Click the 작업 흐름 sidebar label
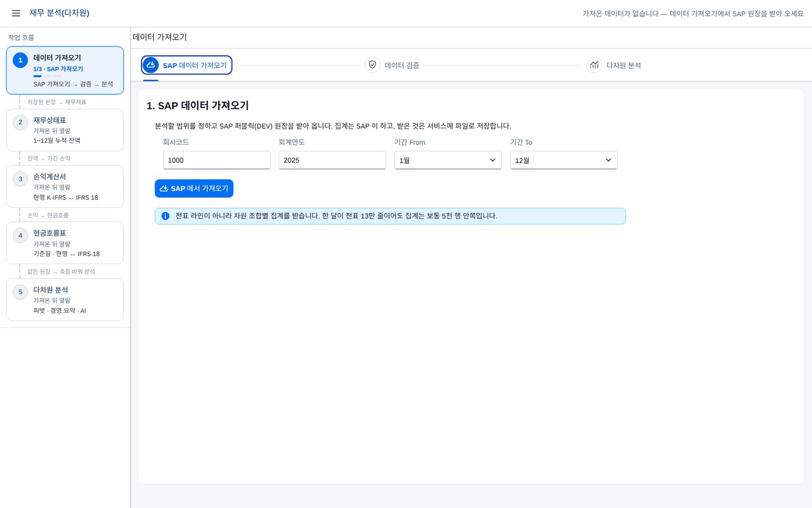812x508 pixels. [21, 38]
